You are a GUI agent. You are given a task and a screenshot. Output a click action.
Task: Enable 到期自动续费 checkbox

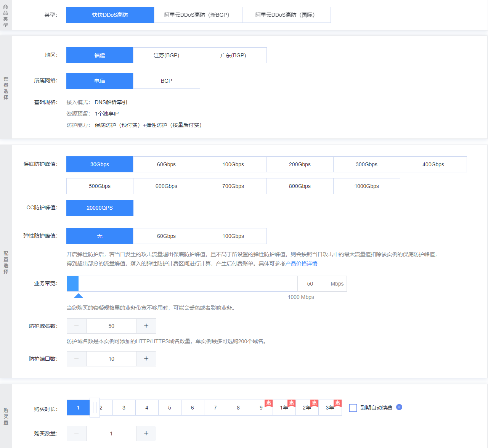353,408
